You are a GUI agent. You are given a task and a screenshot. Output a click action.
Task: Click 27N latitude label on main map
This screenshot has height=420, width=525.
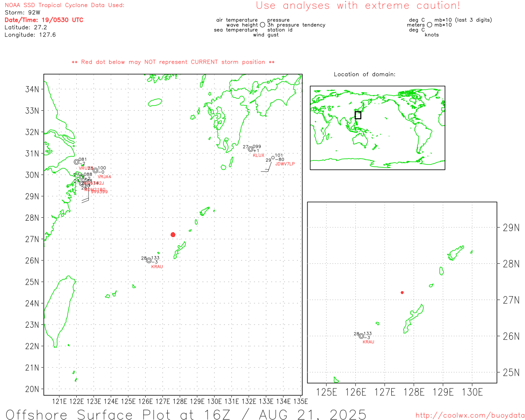tap(32, 239)
